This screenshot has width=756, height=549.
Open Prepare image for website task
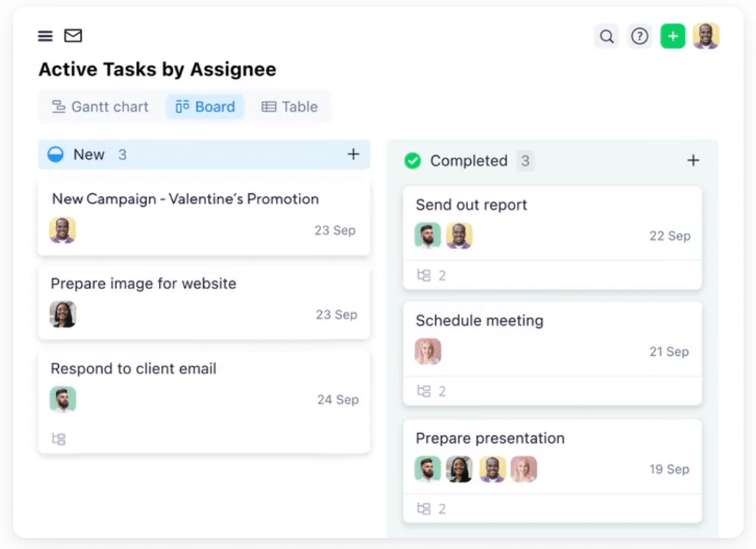pos(204,303)
